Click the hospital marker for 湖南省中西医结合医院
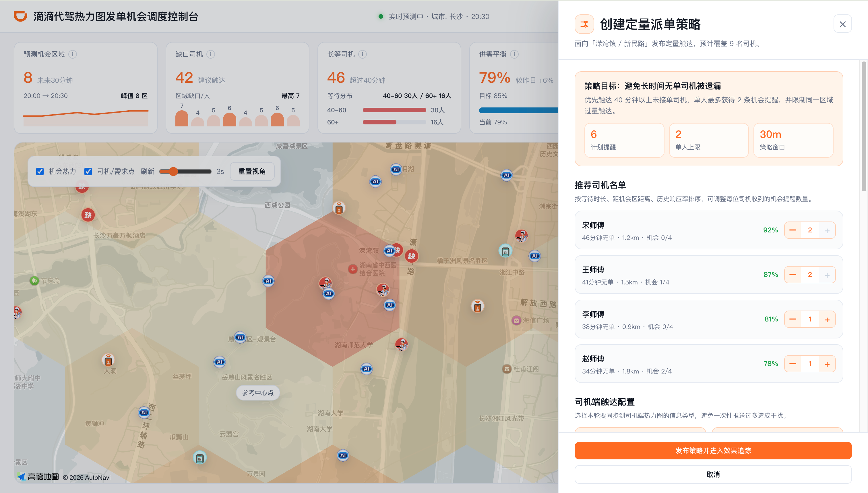Screen dimensions: 868x493 353,269
